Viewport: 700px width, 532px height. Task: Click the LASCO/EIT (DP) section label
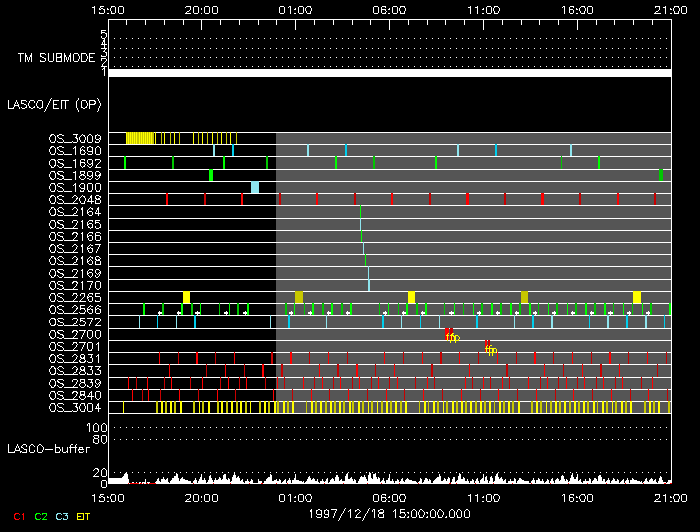pyautogui.click(x=53, y=104)
